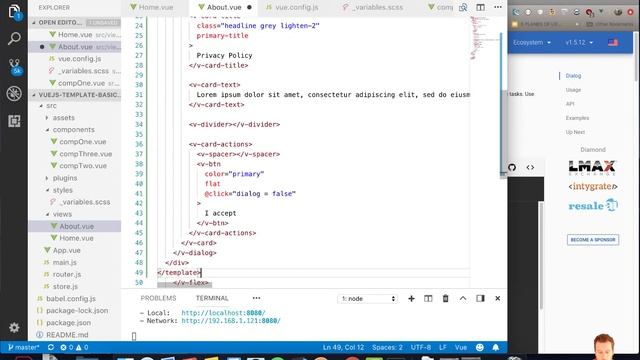Open the terminal selector '1: node' dropdown

point(367,299)
